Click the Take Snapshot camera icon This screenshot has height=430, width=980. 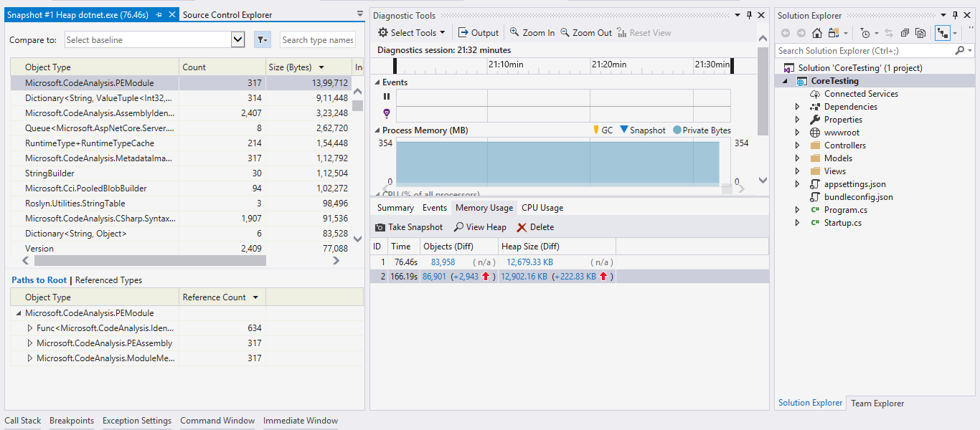coord(380,227)
